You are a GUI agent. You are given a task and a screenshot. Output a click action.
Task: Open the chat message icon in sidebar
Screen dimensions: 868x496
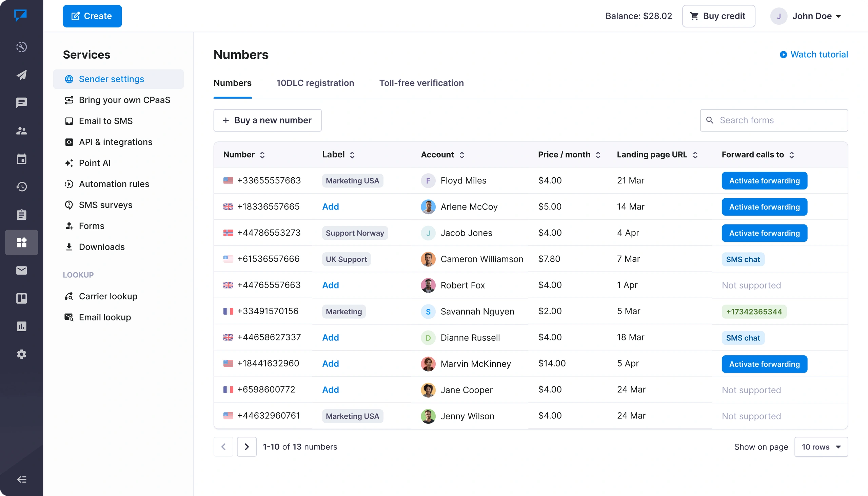tap(21, 102)
